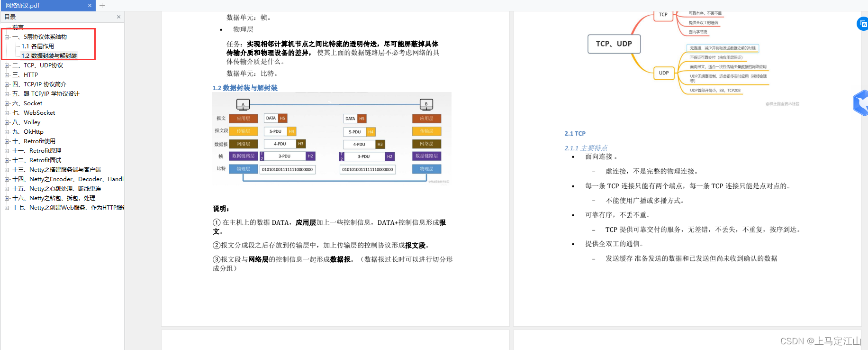Open 十三、Netty之搭建服务端与客户端 entry
The image size is (868, 350).
[56, 170]
